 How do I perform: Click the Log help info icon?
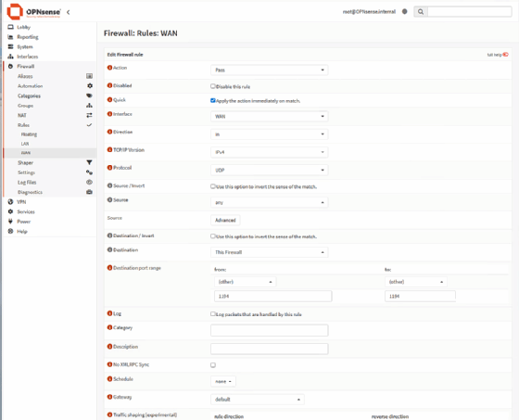click(109, 313)
